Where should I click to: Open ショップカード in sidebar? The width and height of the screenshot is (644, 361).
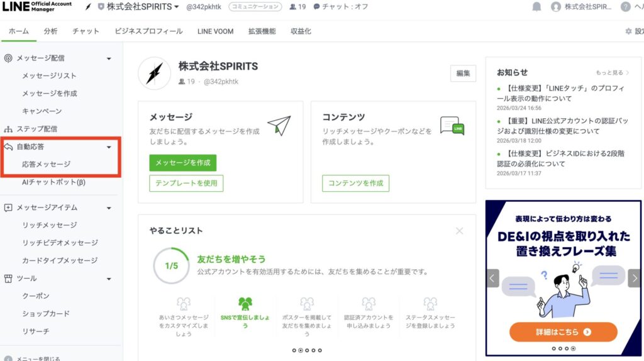click(x=45, y=313)
